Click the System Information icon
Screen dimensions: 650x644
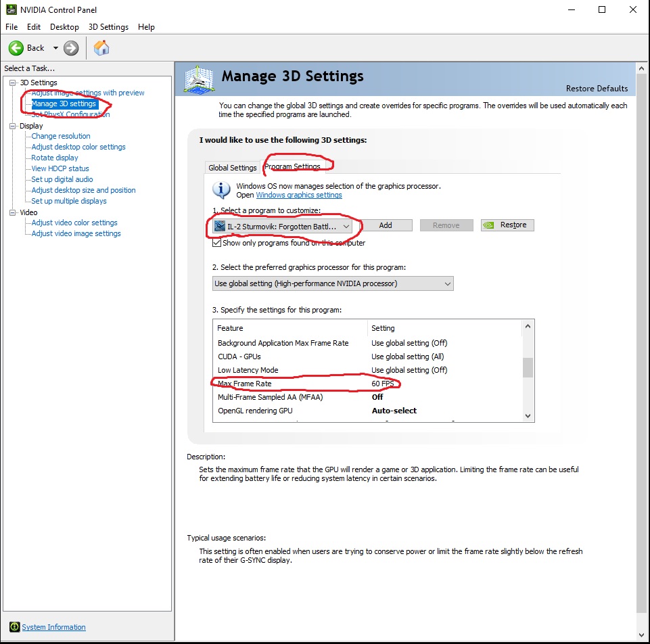14,627
